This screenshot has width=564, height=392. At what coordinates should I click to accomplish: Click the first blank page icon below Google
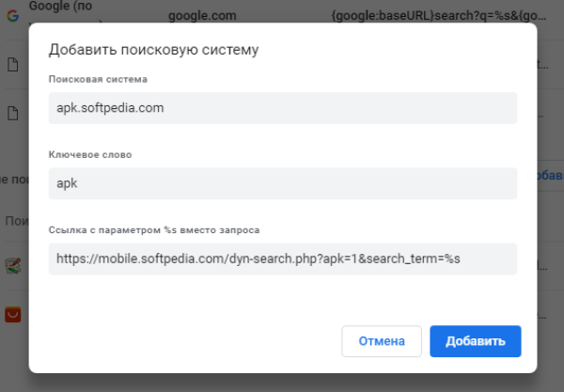pos(12,65)
